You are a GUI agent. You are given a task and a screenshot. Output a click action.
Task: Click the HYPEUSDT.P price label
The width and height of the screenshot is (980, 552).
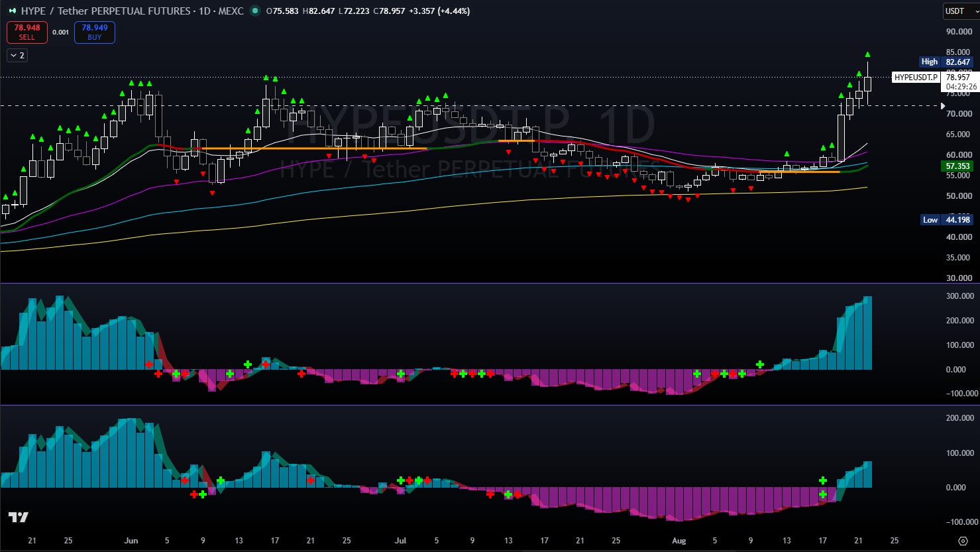[916, 78]
